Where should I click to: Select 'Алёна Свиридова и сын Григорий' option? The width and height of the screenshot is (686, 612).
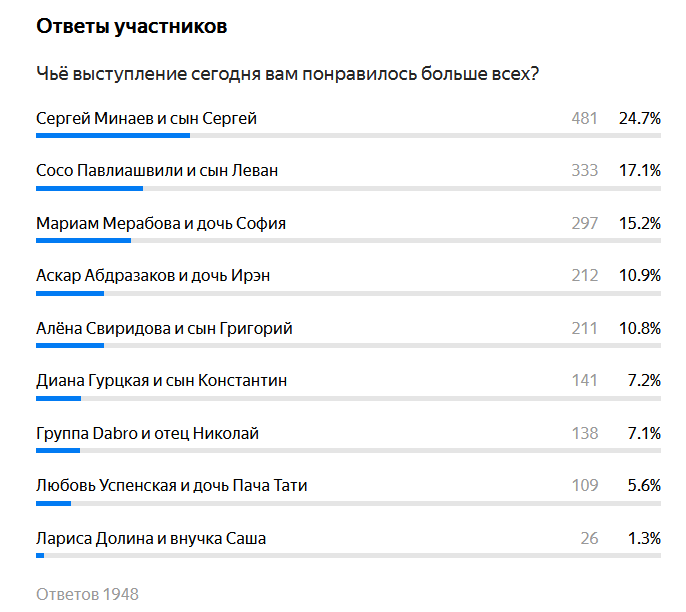164,328
